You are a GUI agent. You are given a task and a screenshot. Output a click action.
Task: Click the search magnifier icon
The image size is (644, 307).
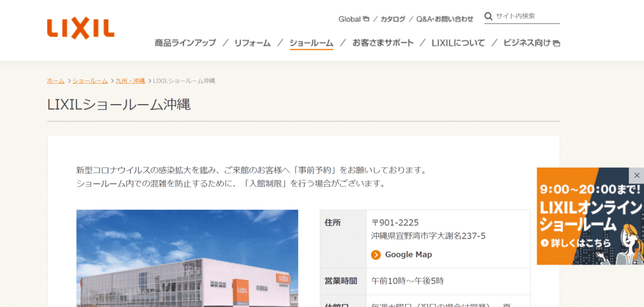pyautogui.click(x=488, y=16)
